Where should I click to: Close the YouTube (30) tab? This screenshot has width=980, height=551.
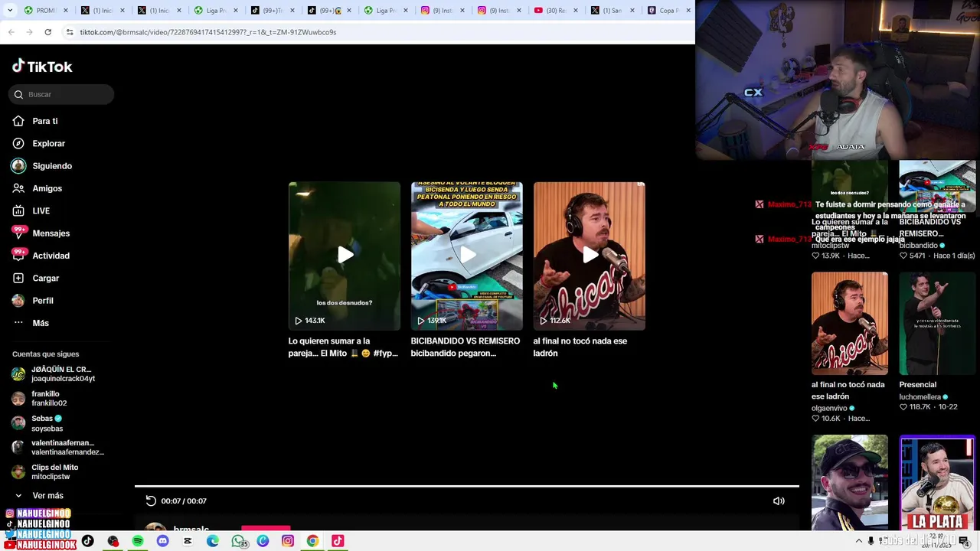tap(576, 11)
